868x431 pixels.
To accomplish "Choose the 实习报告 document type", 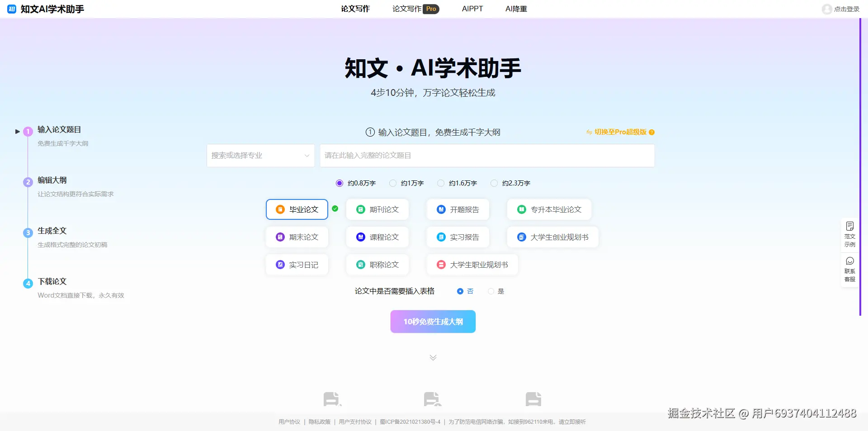I will [458, 237].
